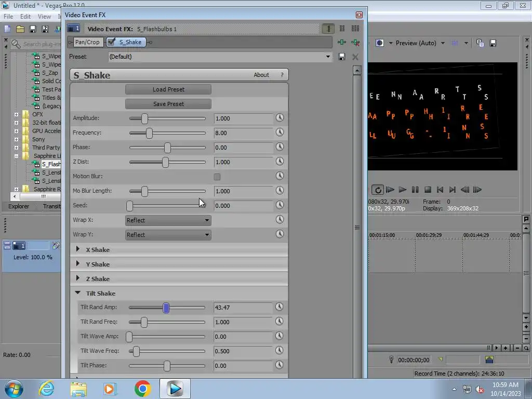Click the Seed animate clock icon
This screenshot has height=399, width=532.
click(x=280, y=205)
